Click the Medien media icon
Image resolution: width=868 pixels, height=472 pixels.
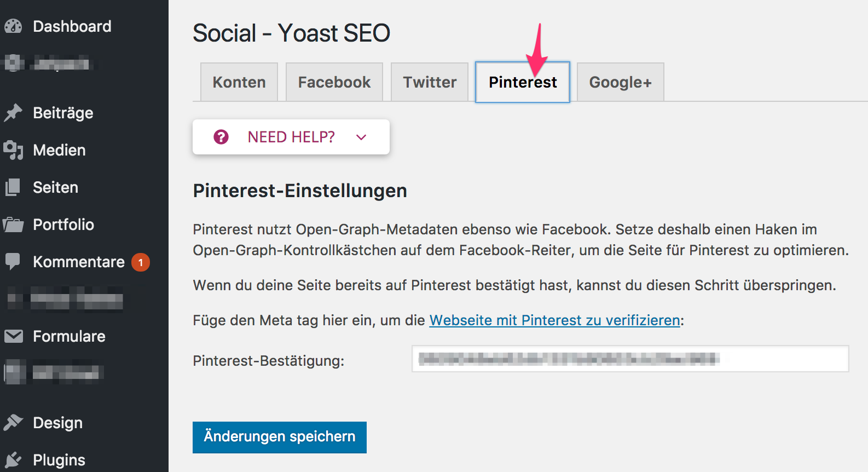[x=13, y=150]
